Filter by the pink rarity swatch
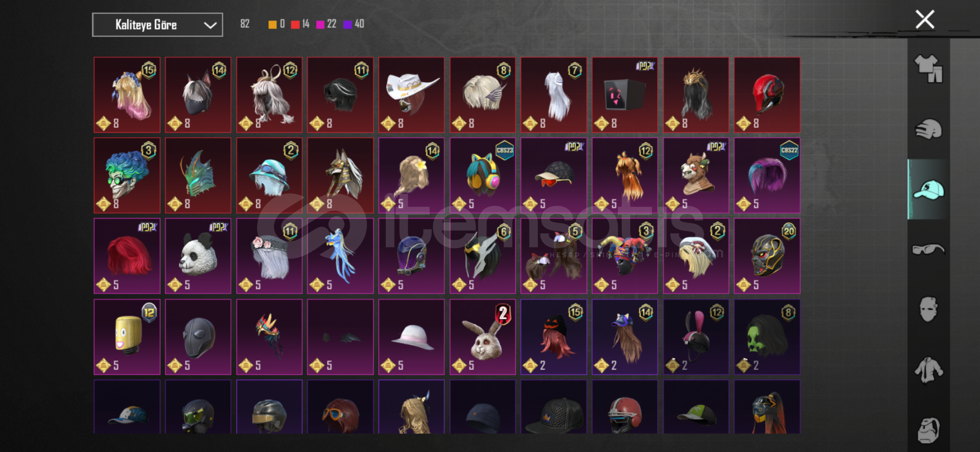 [x=320, y=24]
